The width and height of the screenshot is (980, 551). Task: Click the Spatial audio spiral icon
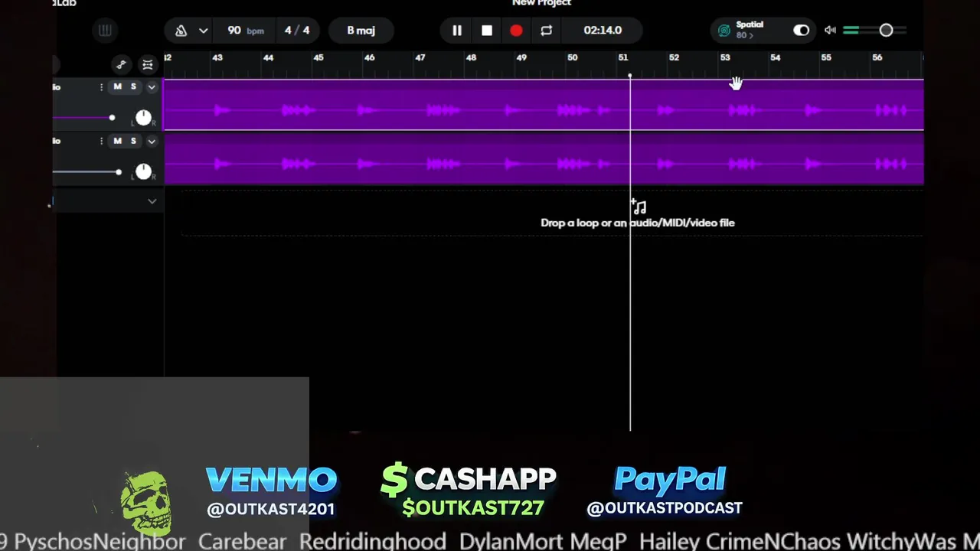(x=724, y=31)
